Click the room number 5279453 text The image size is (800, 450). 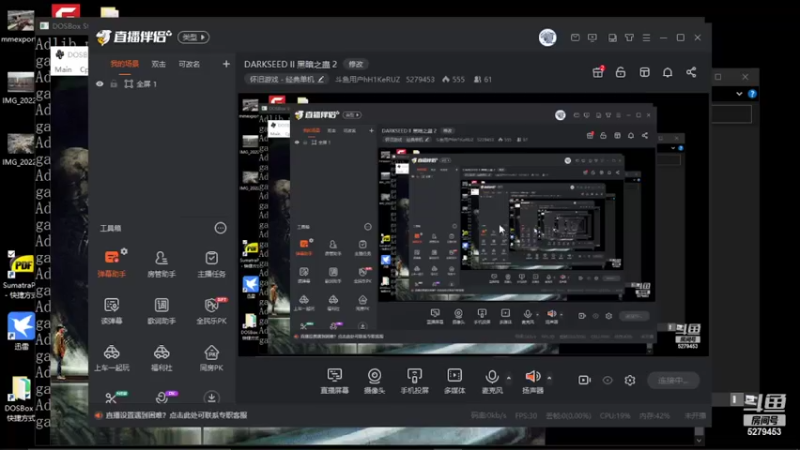point(420,80)
